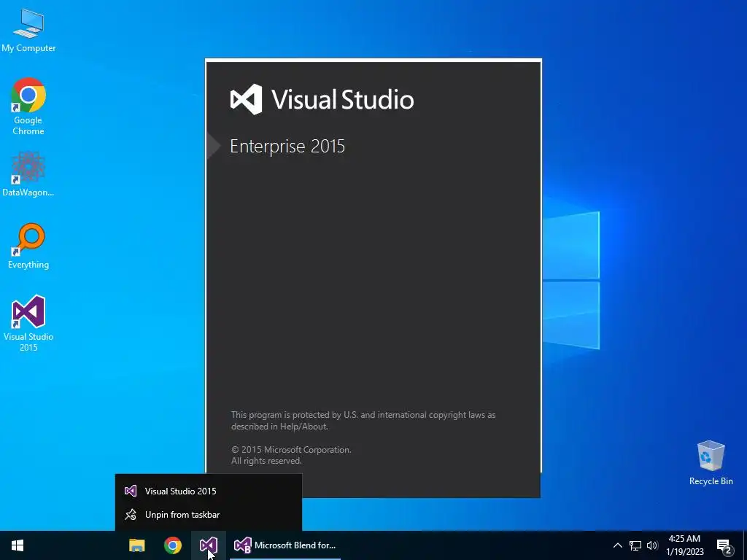The height and width of the screenshot is (560, 747).
Task: Select the Recycle Bin icon
Action: coord(711,463)
